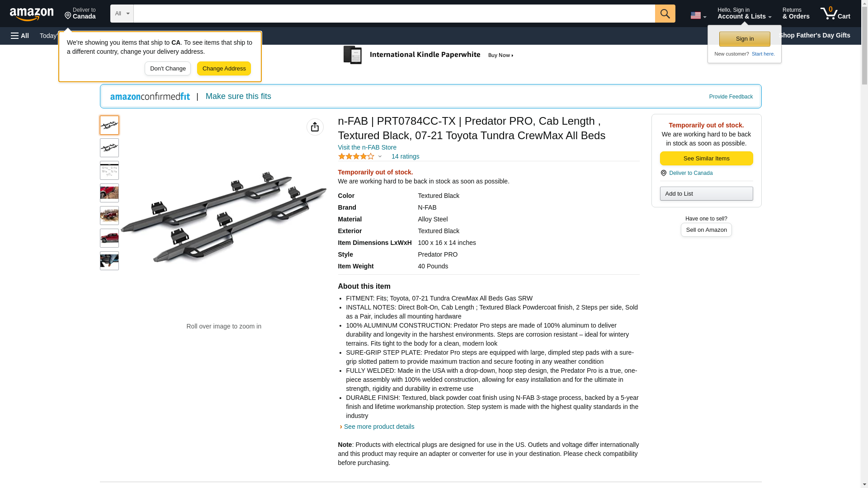This screenshot has height=488, width=868.
Task: Open the All hamburger menu
Action: click(x=20, y=36)
